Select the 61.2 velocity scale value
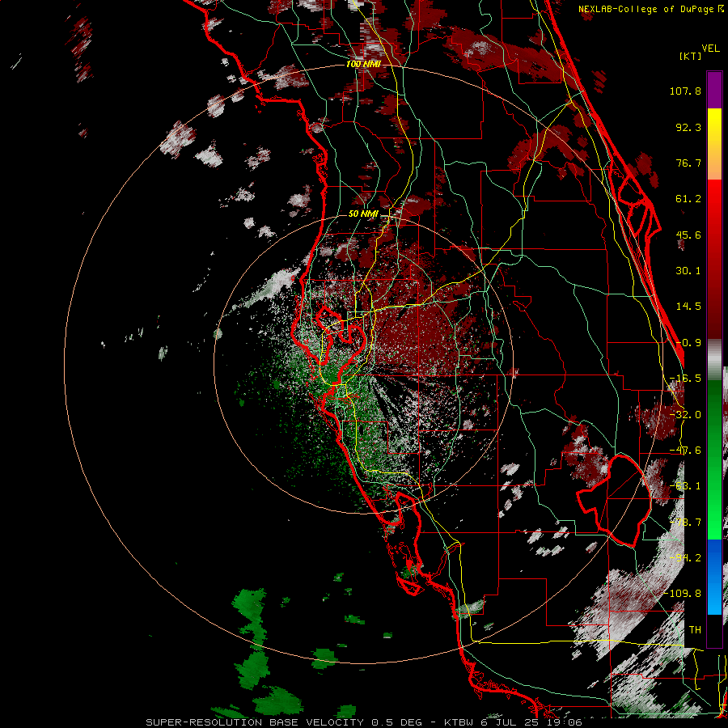The width and height of the screenshot is (728, 728). point(688,199)
